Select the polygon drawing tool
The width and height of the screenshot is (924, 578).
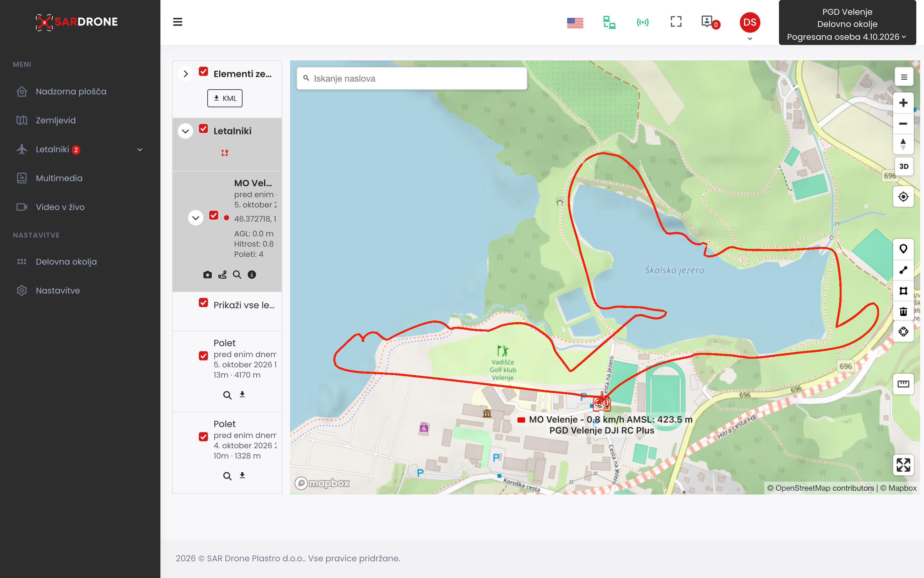[903, 291]
